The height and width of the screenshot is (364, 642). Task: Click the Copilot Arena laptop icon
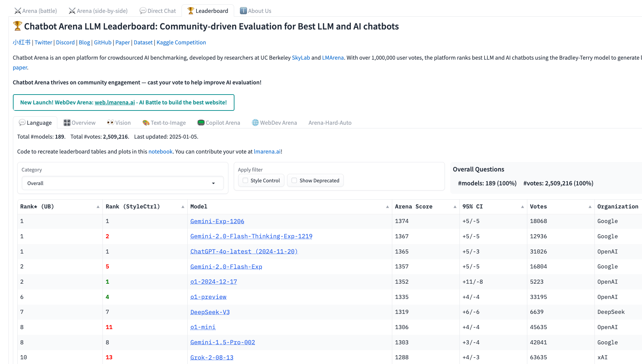(201, 123)
